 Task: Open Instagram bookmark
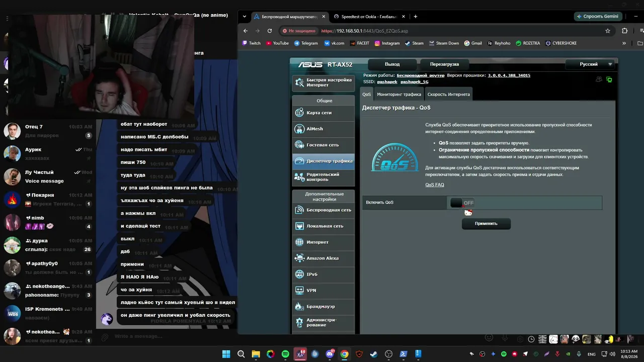point(387,43)
